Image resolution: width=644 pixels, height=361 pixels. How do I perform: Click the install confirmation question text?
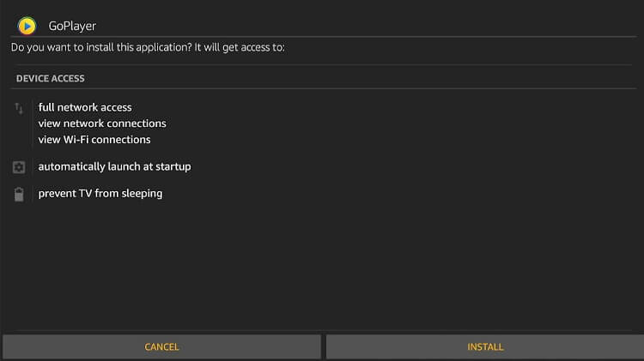(148, 47)
